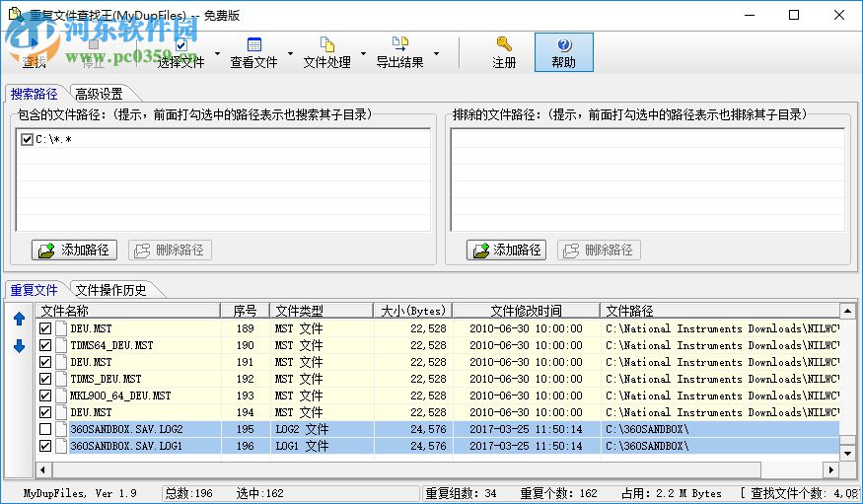
Task: Click file icon of TDMS64_DEU.MST row
Action: click(61, 345)
